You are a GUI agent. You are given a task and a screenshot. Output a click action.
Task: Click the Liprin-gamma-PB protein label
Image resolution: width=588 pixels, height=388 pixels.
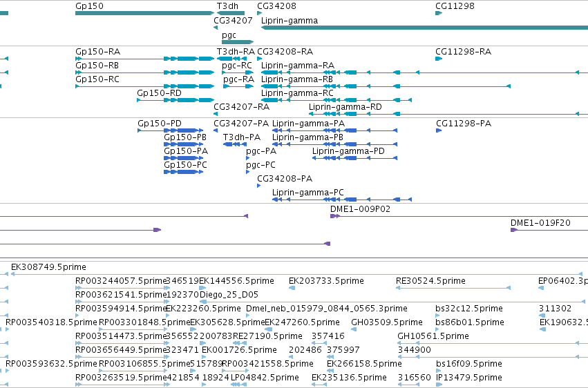(x=308, y=137)
